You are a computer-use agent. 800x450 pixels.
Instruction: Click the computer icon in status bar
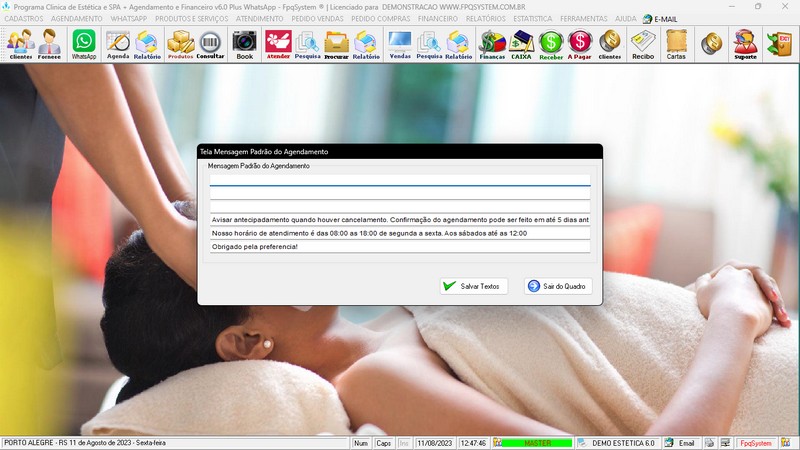tap(725, 443)
